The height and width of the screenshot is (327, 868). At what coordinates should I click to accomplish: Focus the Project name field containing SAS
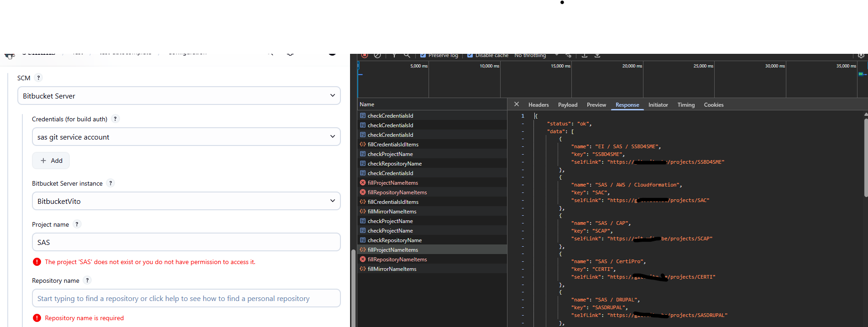(x=186, y=242)
